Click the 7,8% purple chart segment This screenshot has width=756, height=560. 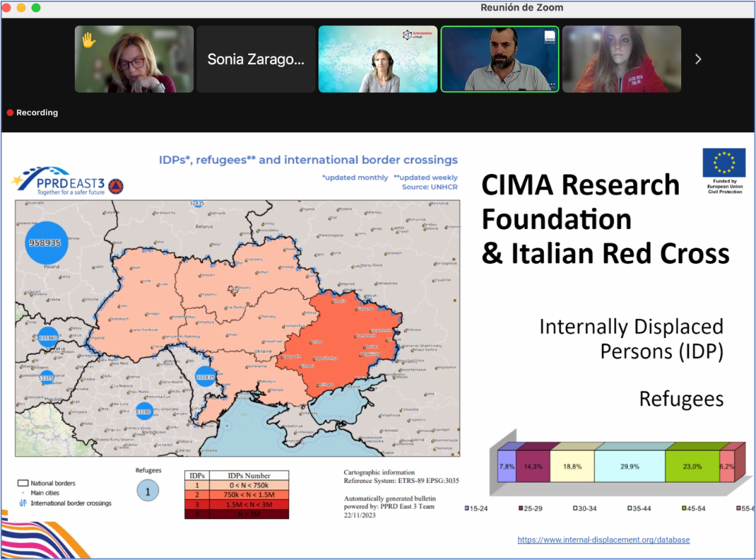(507, 466)
